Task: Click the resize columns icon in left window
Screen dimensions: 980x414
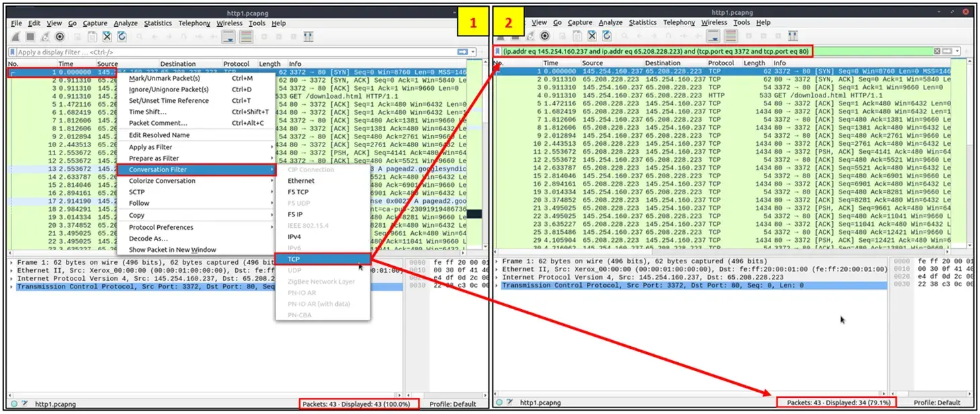Action: point(308,37)
